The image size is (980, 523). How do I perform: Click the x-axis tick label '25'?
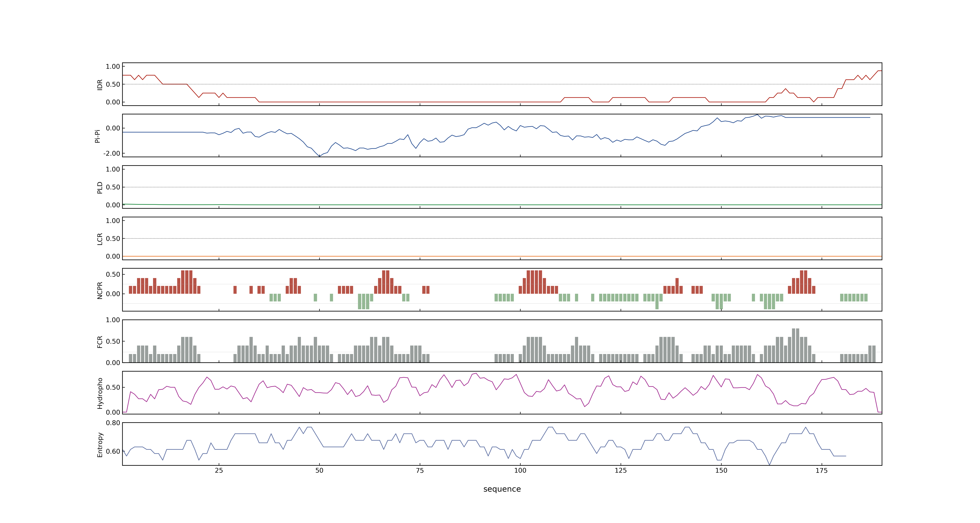pos(219,470)
